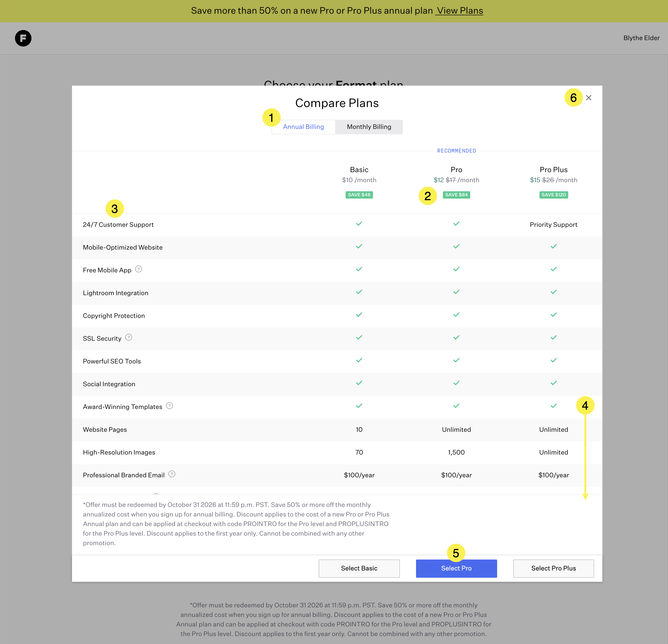Click the Basic plan column header

pyautogui.click(x=359, y=170)
